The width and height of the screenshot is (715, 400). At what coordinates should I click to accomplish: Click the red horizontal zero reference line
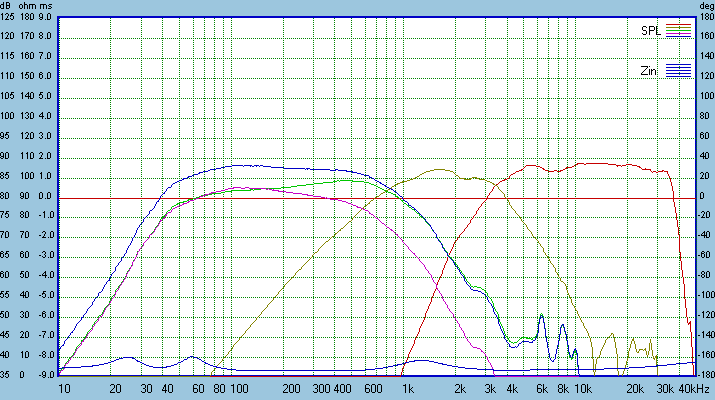pos(300,197)
